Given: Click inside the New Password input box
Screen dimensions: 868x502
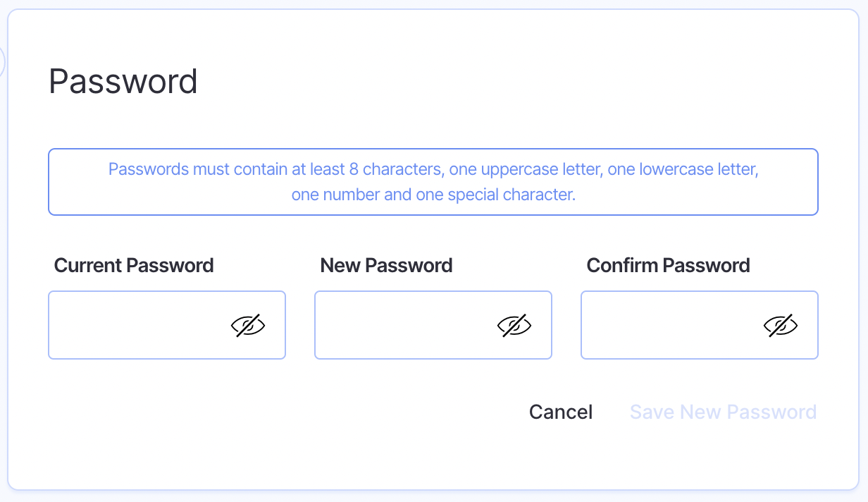Looking at the screenshot, I should 404,325.
